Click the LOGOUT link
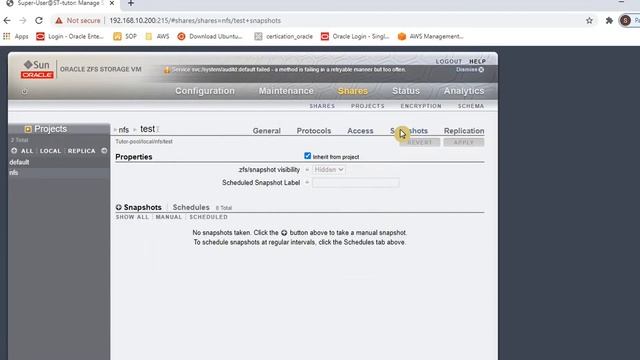Image resolution: width=640 pixels, height=360 pixels. (x=449, y=61)
